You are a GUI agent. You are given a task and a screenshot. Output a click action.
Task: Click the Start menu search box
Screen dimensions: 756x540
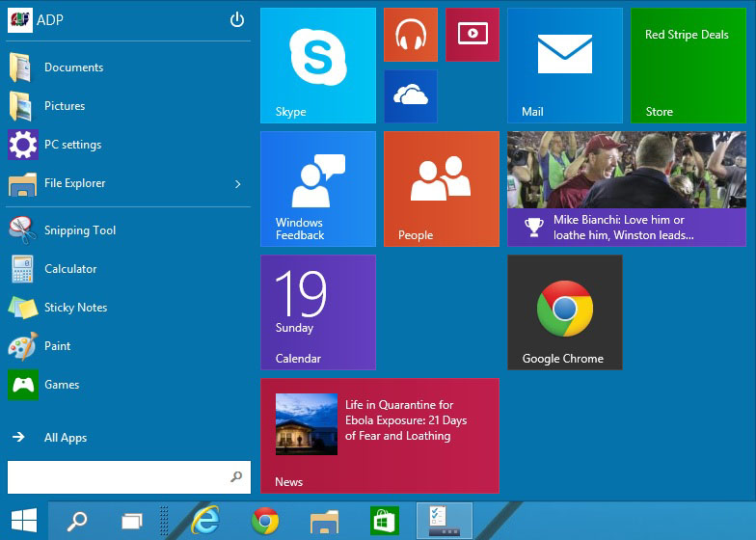pos(129,476)
